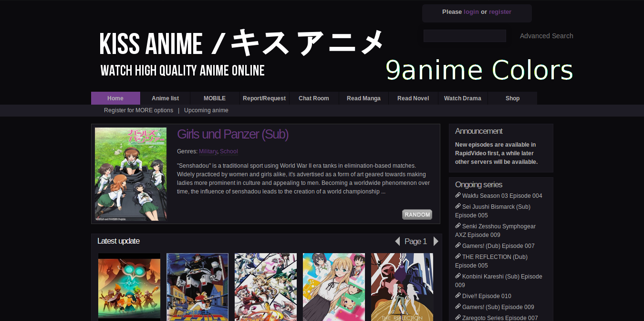Switch to the MOBILE tab
This screenshot has height=321, width=644.
[215, 98]
